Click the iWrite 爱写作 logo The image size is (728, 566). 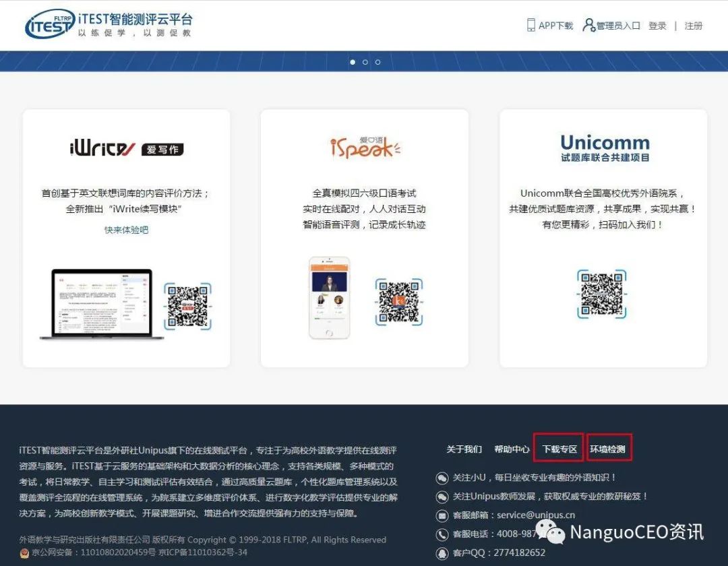pyautogui.click(x=126, y=148)
